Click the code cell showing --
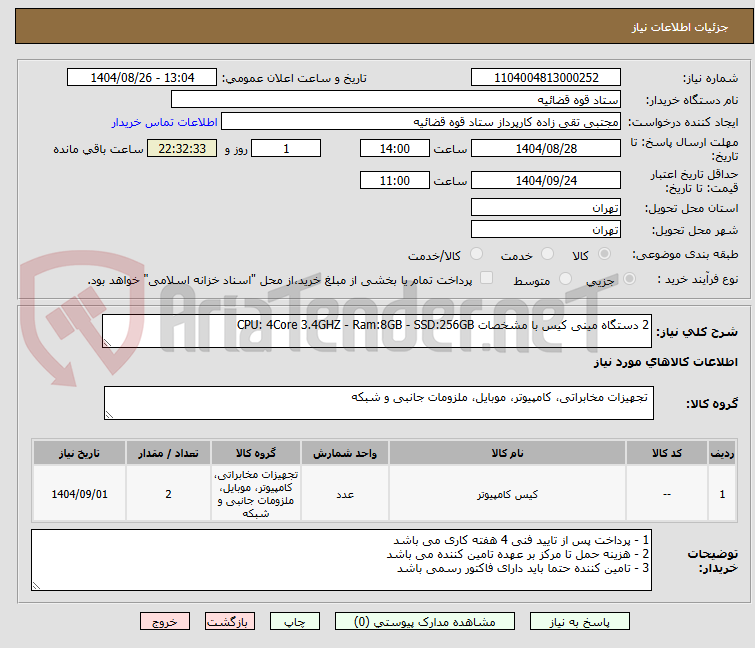The image size is (755, 648). (666, 494)
